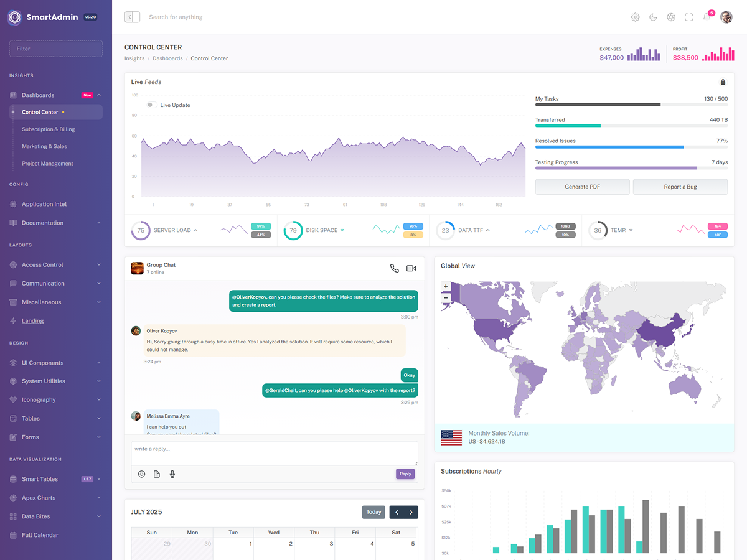This screenshot has width=747, height=560.
Task: Click the Generate PDF button
Action: click(583, 187)
